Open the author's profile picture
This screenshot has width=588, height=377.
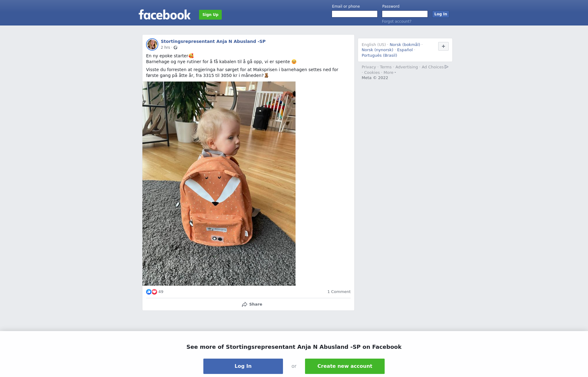pyautogui.click(x=152, y=44)
